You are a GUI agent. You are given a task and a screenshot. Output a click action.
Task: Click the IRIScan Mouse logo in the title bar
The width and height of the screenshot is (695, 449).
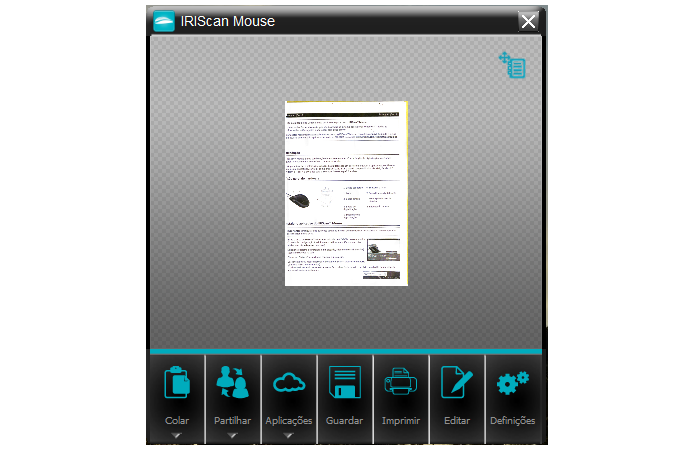click(x=164, y=21)
